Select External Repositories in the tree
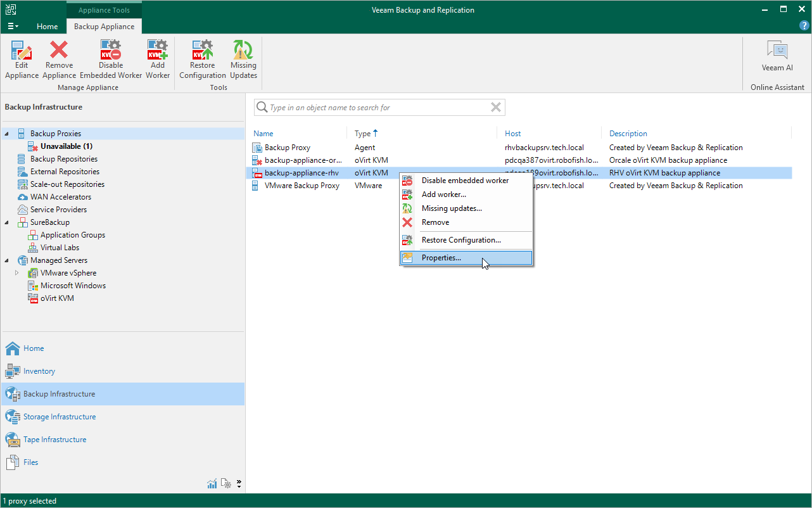The image size is (812, 508). click(65, 172)
